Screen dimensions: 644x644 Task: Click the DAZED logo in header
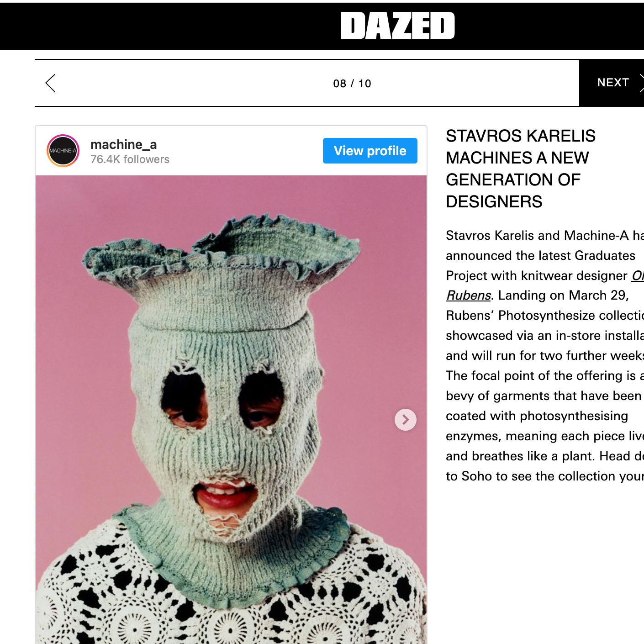pos(397,26)
